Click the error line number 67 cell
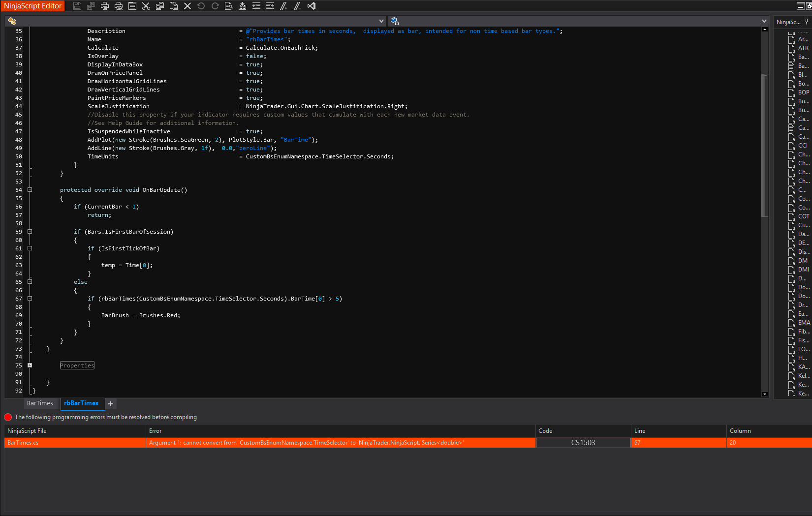812x516 pixels. [x=679, y=443]
